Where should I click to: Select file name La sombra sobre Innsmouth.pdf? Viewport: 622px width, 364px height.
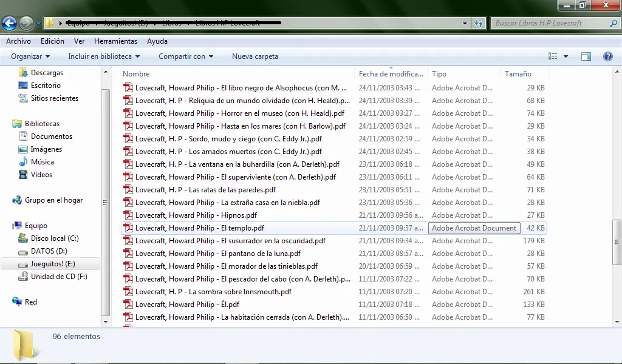(213, 292)
